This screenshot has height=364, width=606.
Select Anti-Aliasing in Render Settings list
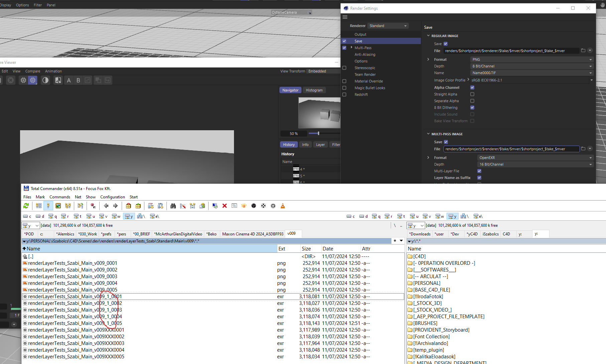(x=365, y=54)
